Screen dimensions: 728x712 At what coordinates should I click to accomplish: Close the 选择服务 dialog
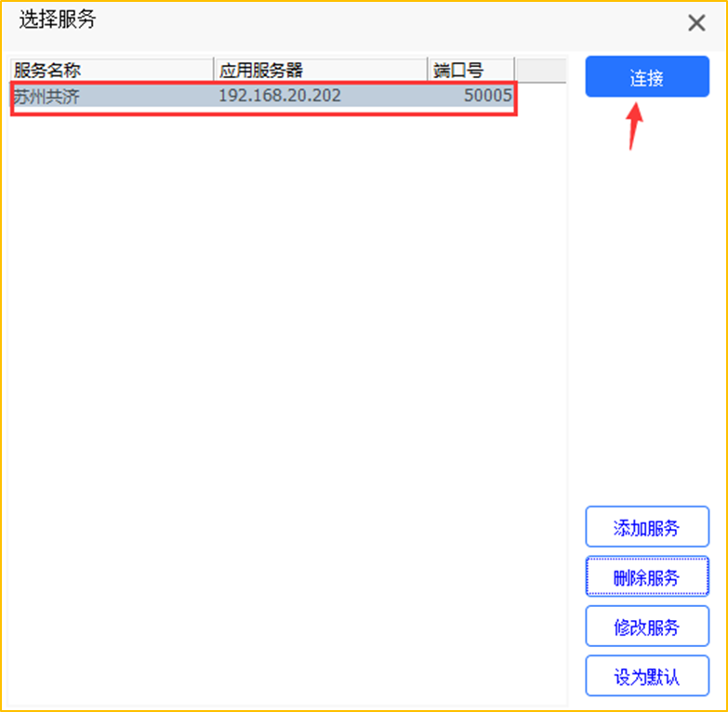696,23
